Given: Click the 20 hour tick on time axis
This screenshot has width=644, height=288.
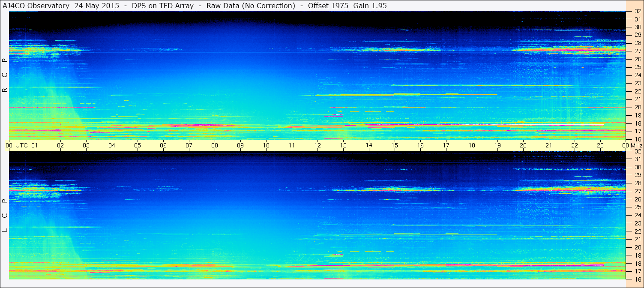Looking at the screenshot, I should 523,145.
